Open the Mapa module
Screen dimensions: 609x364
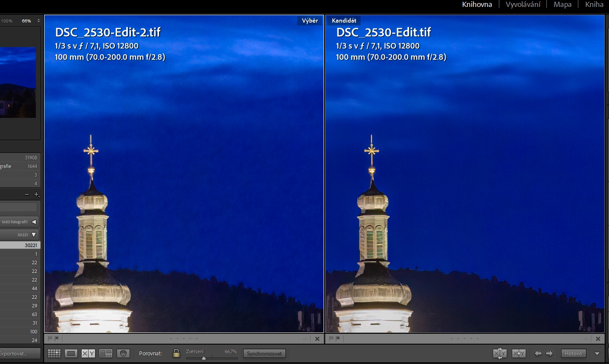click(x=562, y=4)
